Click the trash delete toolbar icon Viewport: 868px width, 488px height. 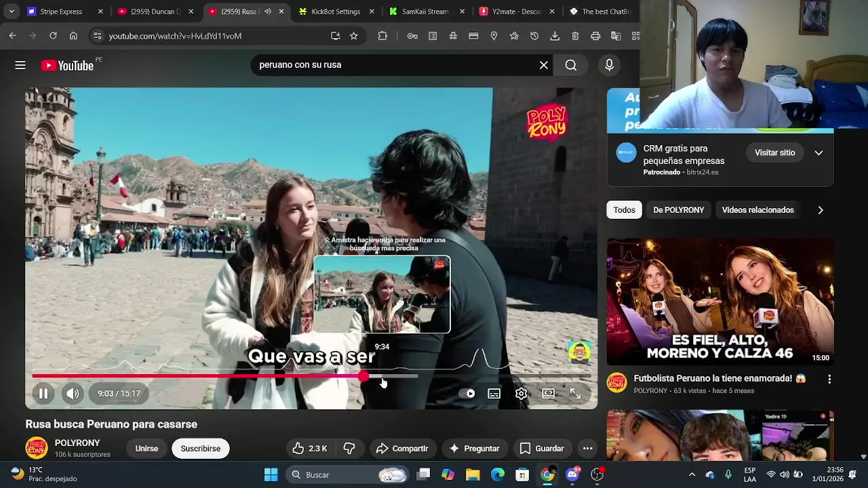click(575, 36)
